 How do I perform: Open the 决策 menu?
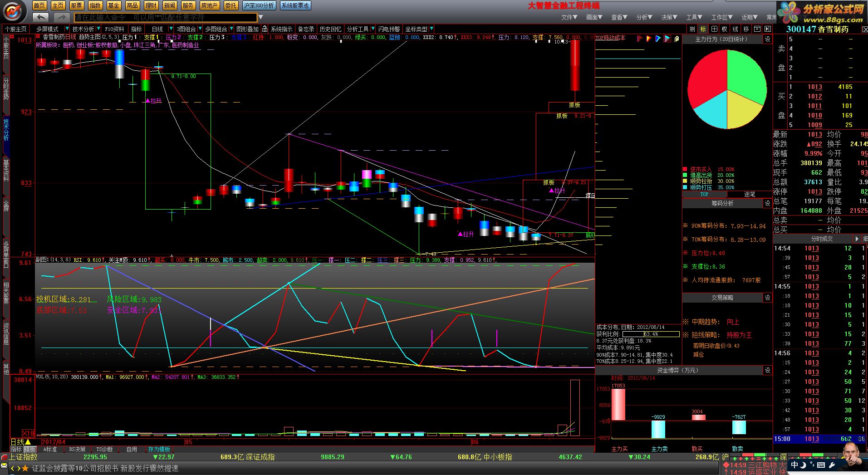(x=669, y=17)
